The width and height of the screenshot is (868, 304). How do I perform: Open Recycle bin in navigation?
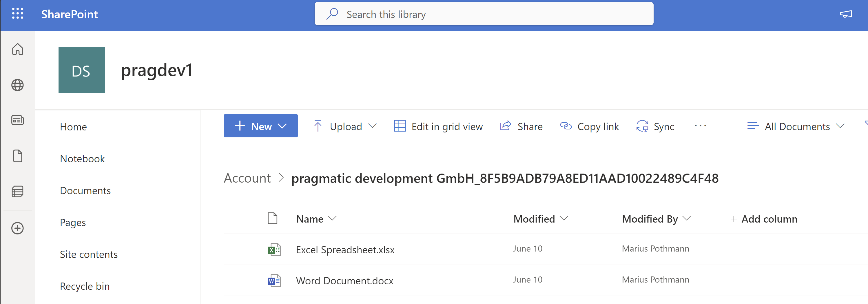[85, 286]
